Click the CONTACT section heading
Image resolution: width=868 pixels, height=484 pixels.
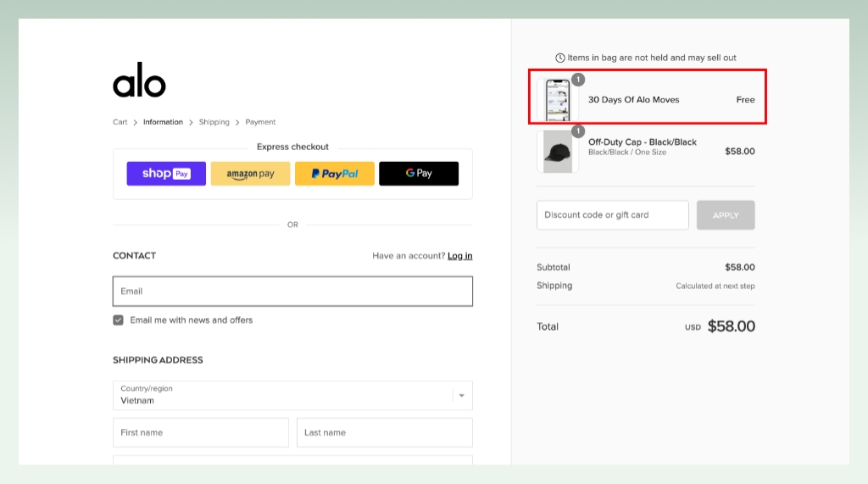point(135,255)
